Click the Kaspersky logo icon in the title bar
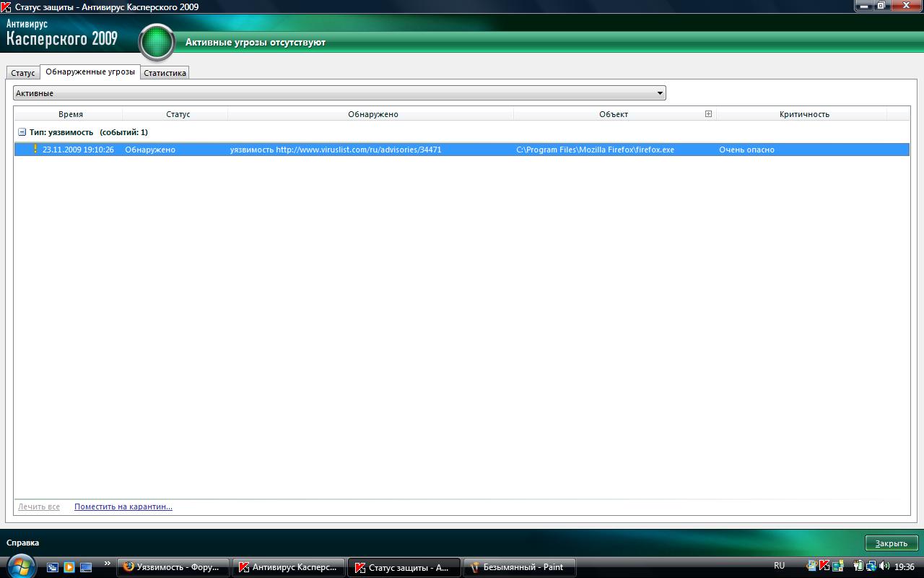This screenshot has height=578, width=924. [6, 7]
